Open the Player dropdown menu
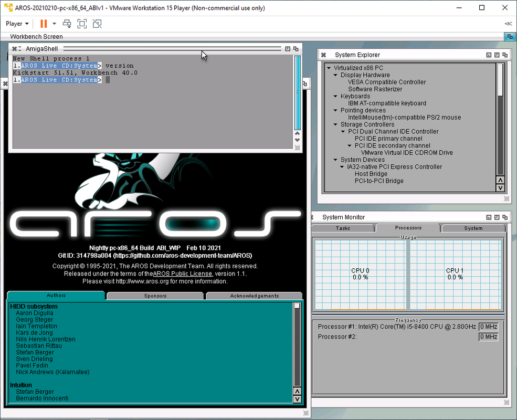The image size is (517, 420). [17, 24]
